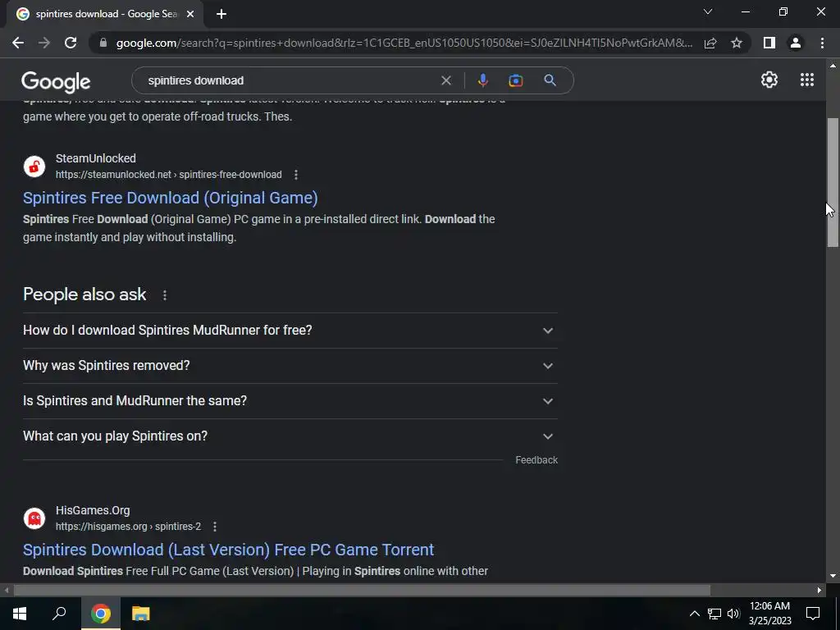The height and width of the screenshot is (630, 840).
Task: Click the network status tray icon
Action: 714,614
